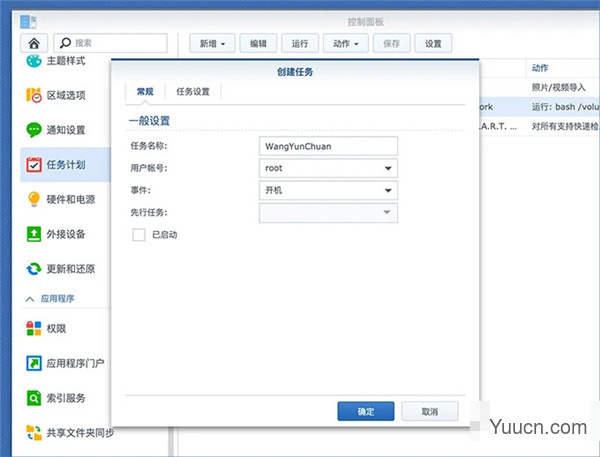This screenshot has height=457, width=600.
Task: Click the 确定 button
Action: point(366,411)
